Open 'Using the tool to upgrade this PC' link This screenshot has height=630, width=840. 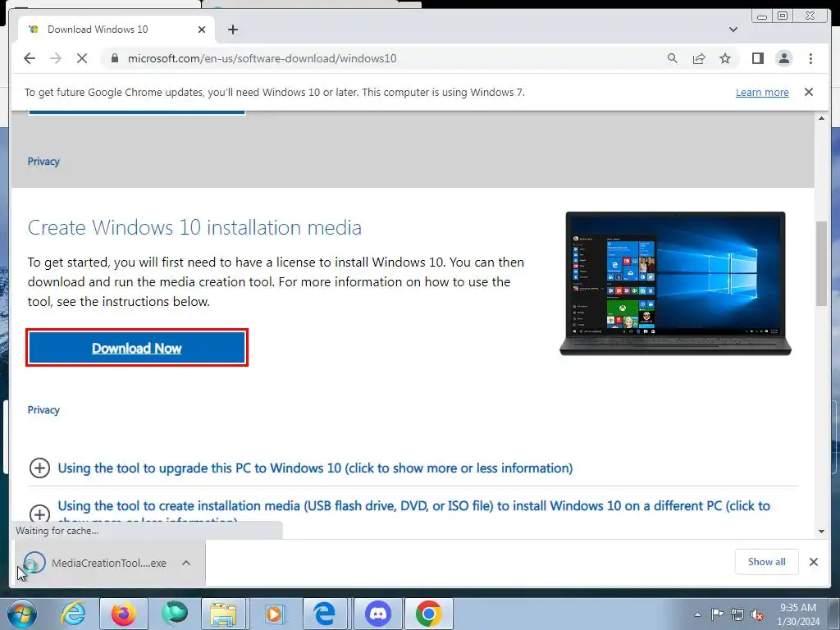point(315,468)
